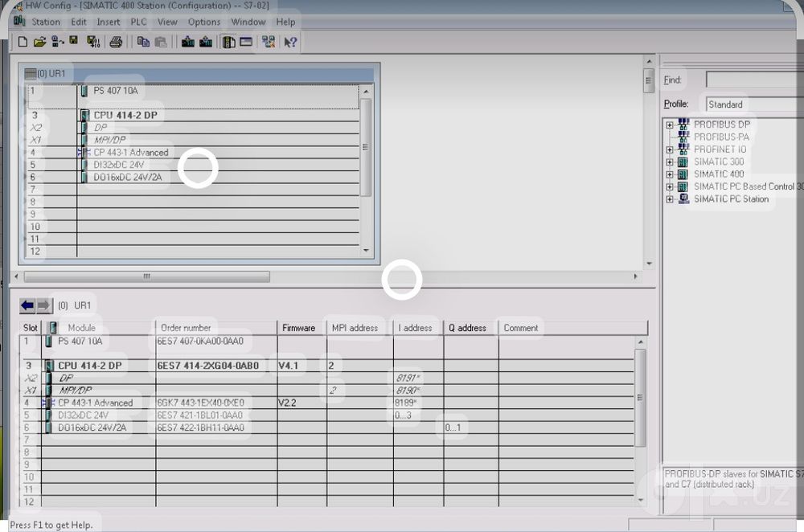Select DI32xDC 24V in rack slot 5
The height and width of the screenshot is (532, 804).
tap(118, 165)
